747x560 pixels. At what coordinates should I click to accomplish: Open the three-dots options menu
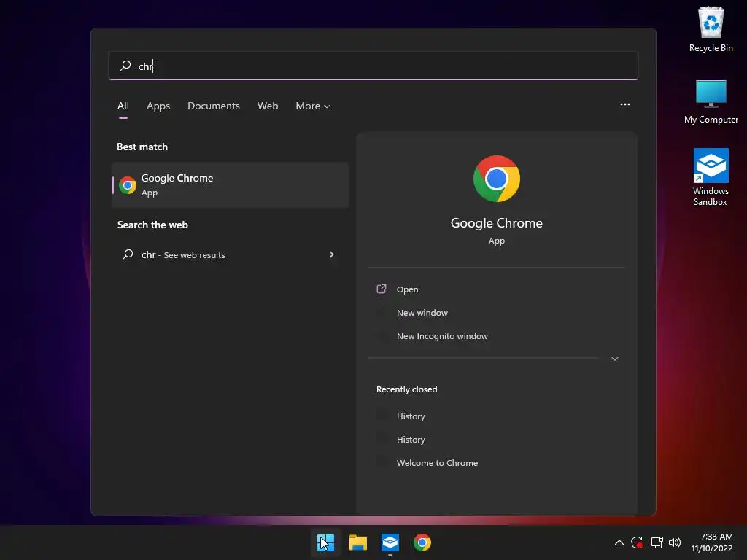(625, 104)
